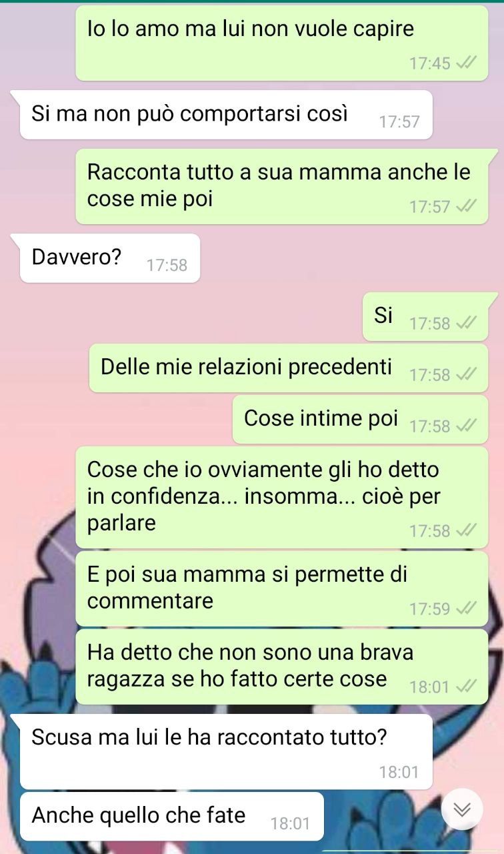Tap read ticks on 'Ha detto che non sono' message

point(467,687)
